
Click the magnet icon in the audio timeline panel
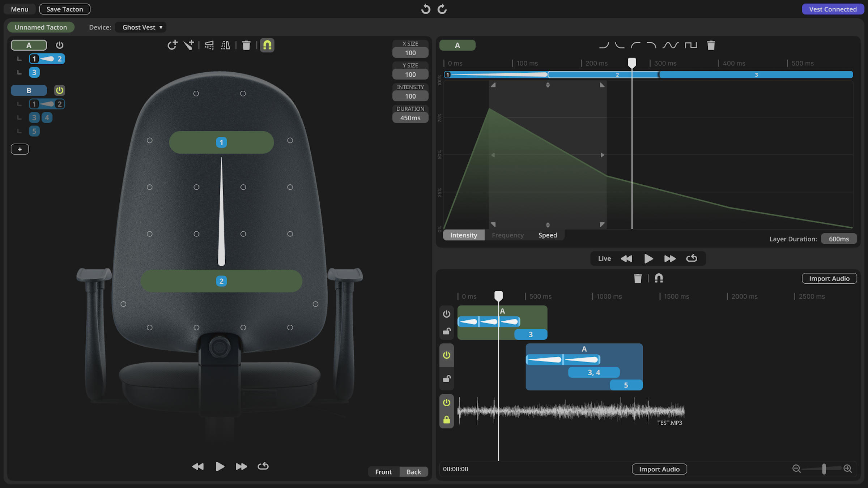[x=659, y=278]
